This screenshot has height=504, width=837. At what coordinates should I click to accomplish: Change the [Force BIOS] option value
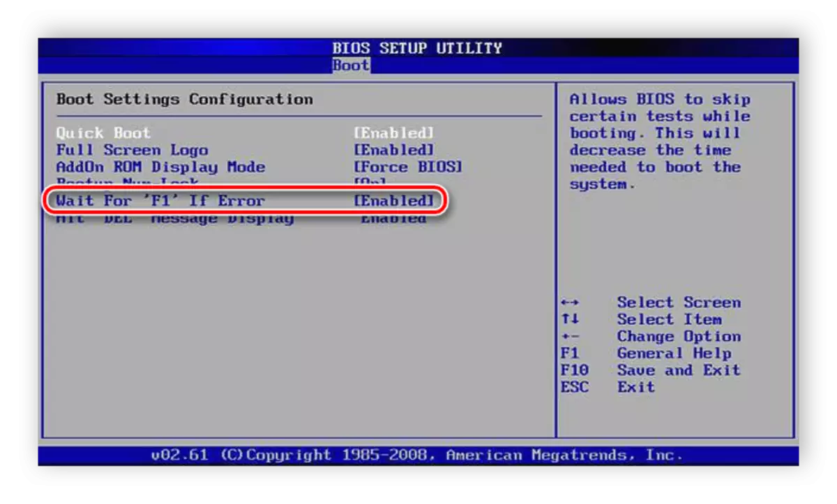408,167
